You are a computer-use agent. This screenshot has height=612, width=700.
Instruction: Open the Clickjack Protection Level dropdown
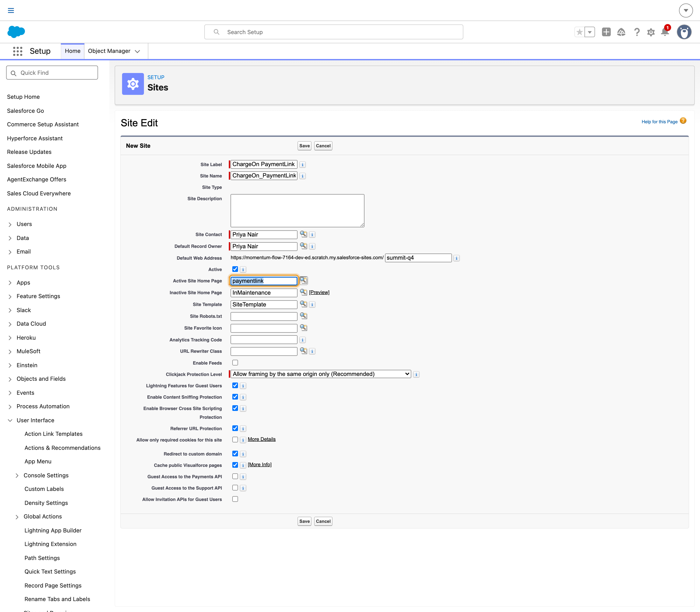coord(321,374)
